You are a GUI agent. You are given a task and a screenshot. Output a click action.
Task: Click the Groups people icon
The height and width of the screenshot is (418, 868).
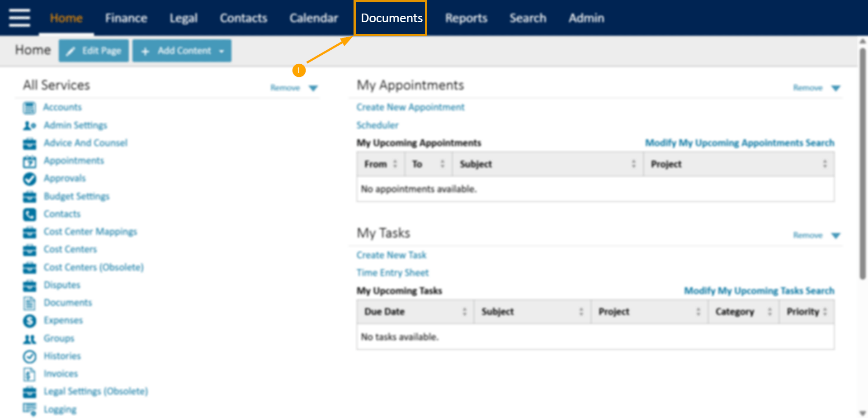coord(29,338)
